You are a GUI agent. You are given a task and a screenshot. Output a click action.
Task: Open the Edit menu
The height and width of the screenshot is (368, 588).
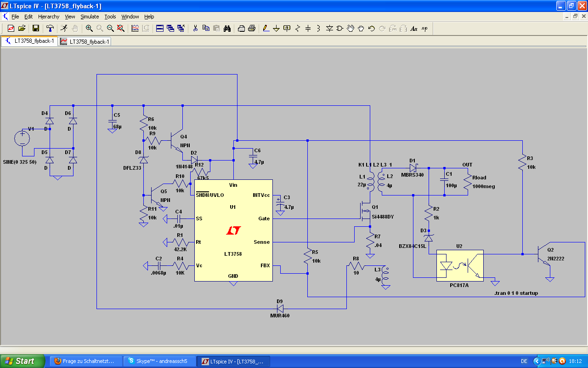pos(28,17)
